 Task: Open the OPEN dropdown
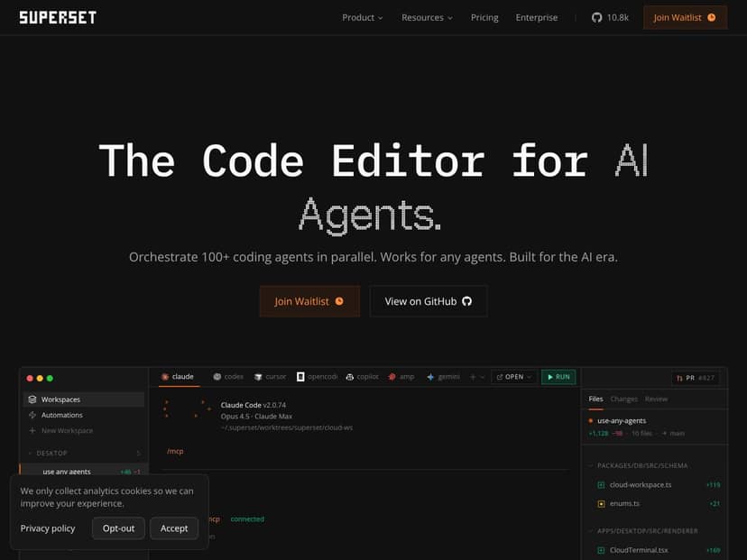514,377
